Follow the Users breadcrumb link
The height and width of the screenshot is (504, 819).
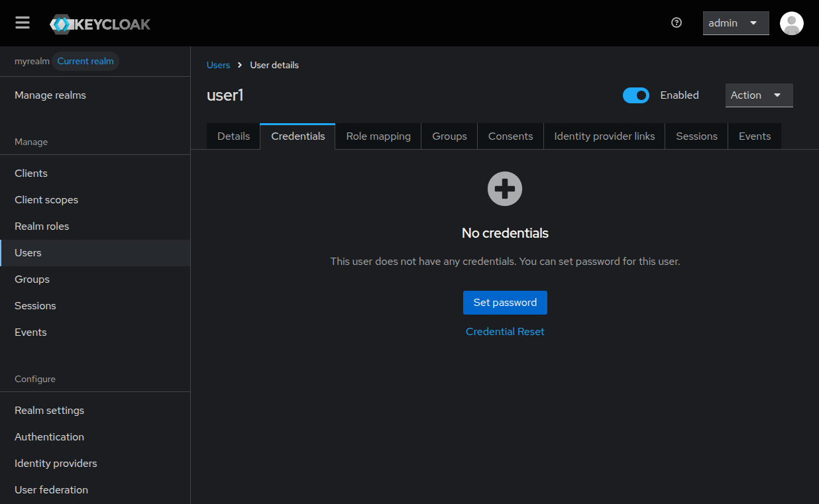[x=218, y=65]
